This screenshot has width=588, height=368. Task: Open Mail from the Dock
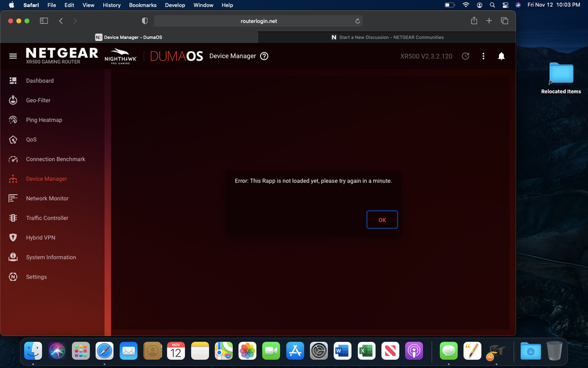point(128,351)
